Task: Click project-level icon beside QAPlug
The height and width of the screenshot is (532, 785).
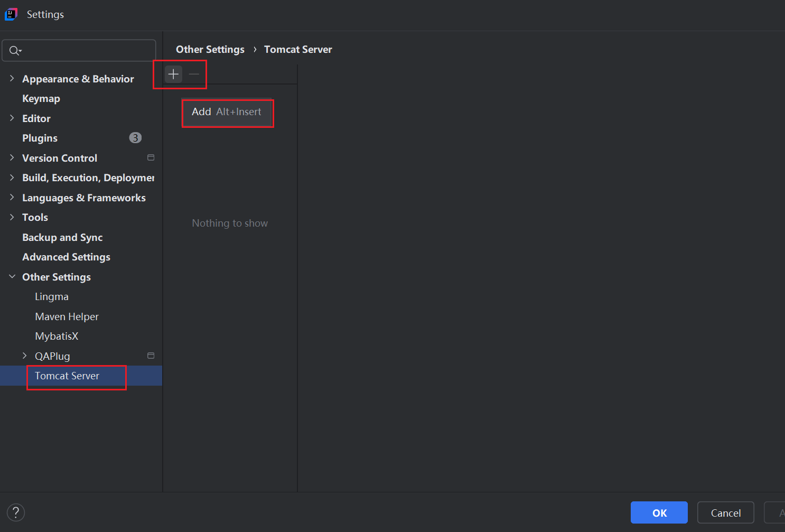Action: pyautogui.click(x=151, y=356)
